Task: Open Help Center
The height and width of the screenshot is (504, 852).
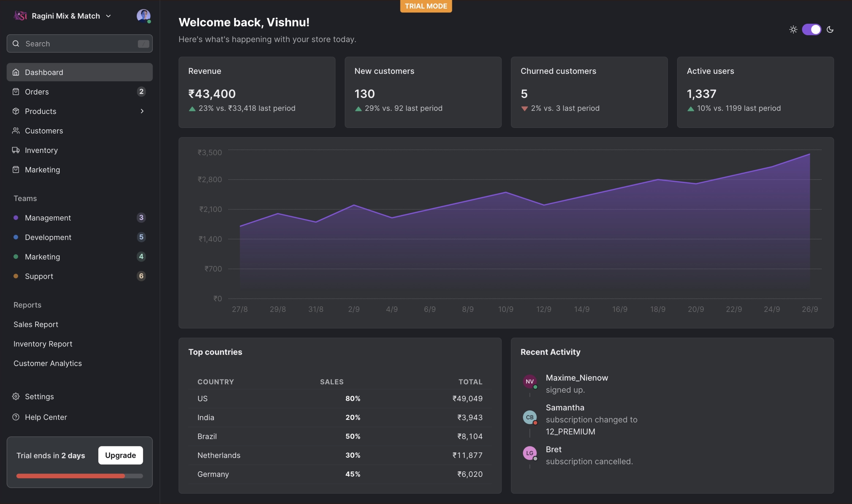Action: [x=80, y=417]
